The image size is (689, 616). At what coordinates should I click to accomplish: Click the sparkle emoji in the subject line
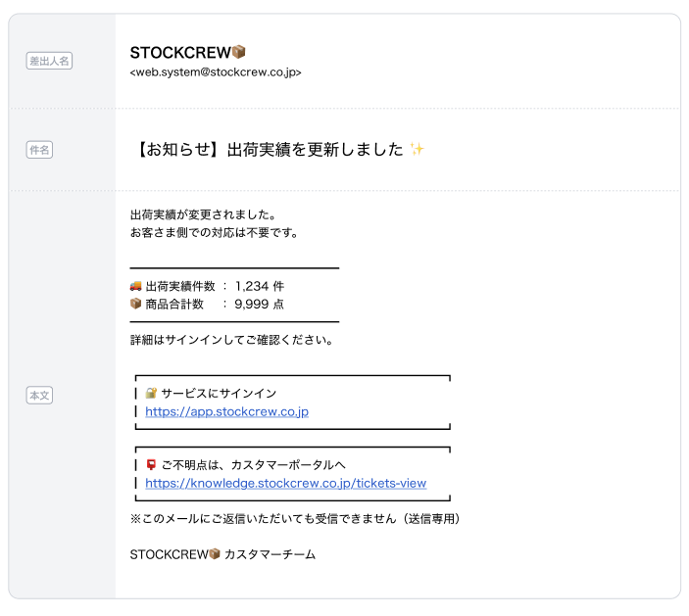pos(417,150)
